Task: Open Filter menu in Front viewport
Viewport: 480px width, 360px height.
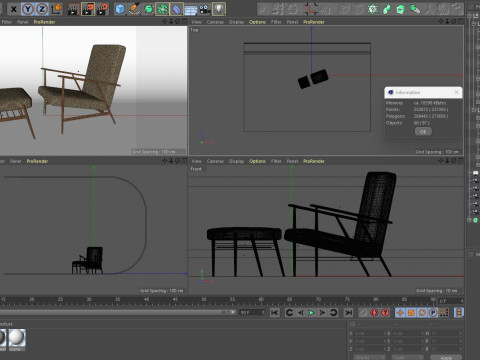Action: tap(276, 161)
